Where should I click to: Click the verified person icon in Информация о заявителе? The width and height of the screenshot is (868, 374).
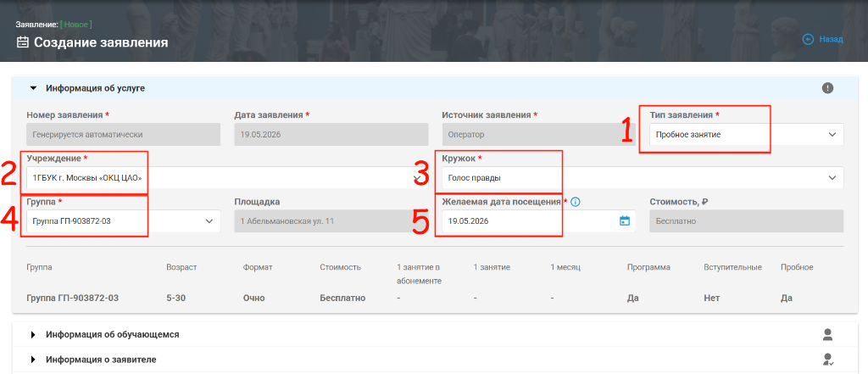(x=828, y=359)
